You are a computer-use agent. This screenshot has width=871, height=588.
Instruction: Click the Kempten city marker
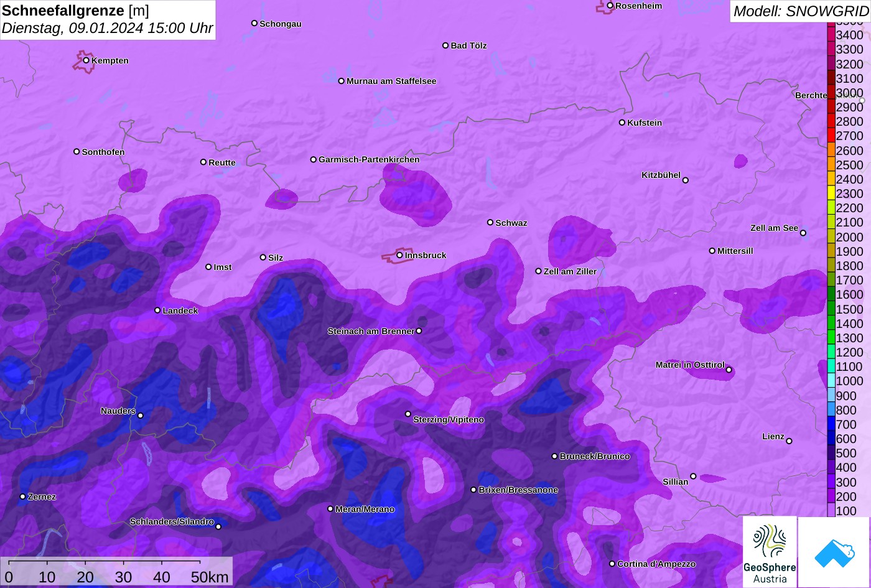point(86,60)
